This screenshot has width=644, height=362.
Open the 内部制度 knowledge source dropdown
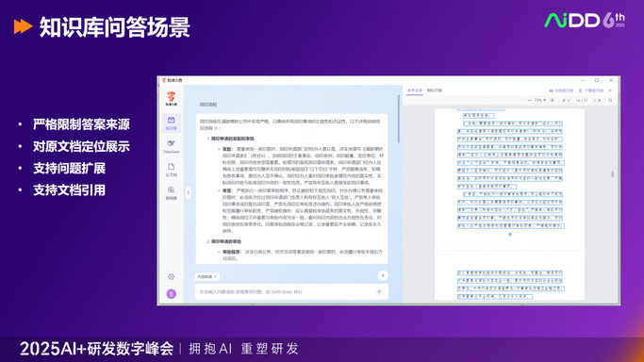coord(207,276)
